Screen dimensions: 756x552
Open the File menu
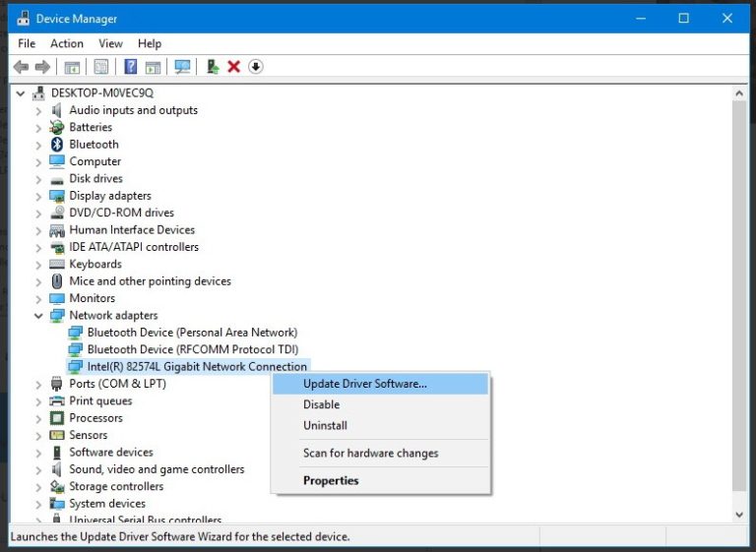click(x=27, y=43)
